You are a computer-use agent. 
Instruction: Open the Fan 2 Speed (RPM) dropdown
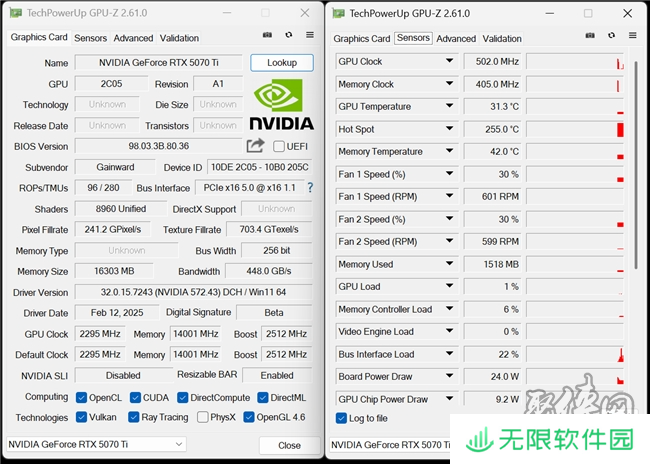tap(449, 241)
